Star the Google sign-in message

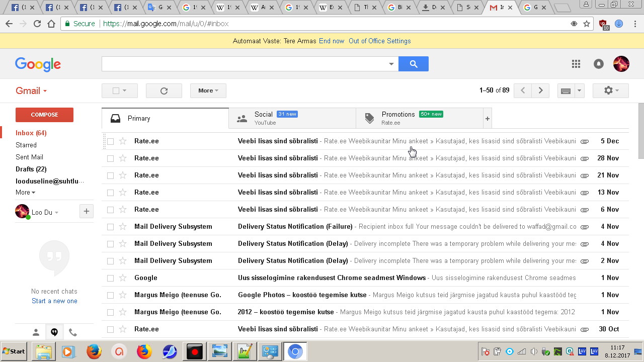(x=123, y=278)
